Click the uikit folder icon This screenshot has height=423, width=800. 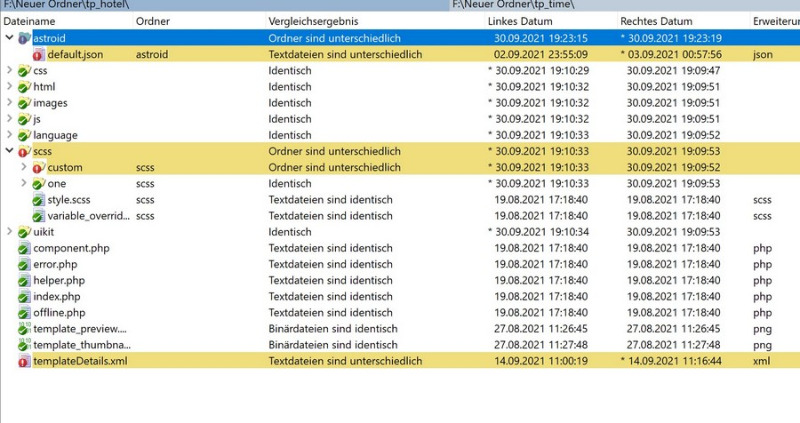click(24, 232)
